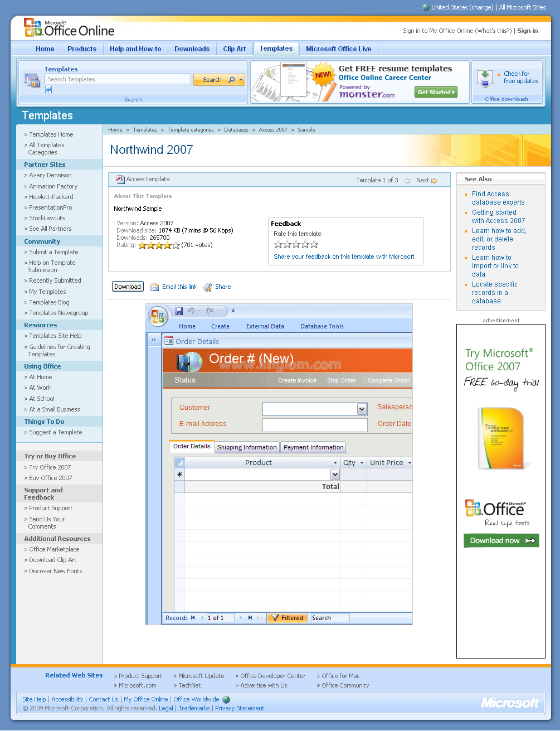Open the Access 2007 breadcrumb link
The width and height of the screenshot is (560, 731).
pos(273,130)
